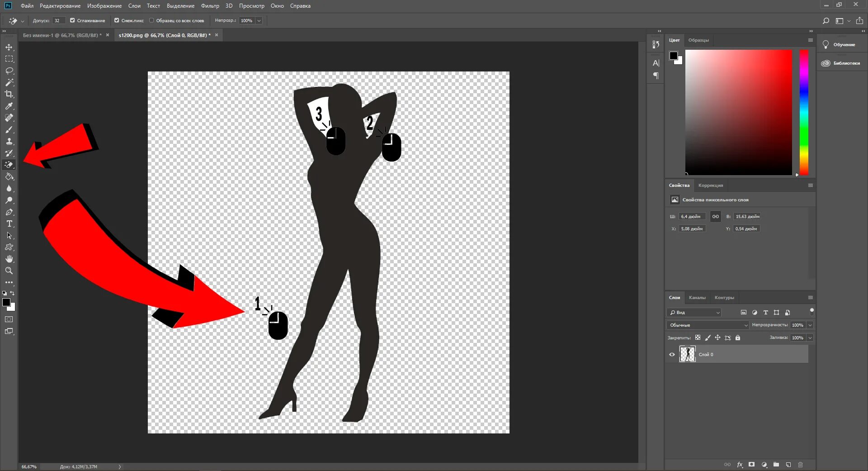The height and width of the screenshot is (471, 868).
Task: Select the Type tool in toolbar
Action: click(9, 224)
